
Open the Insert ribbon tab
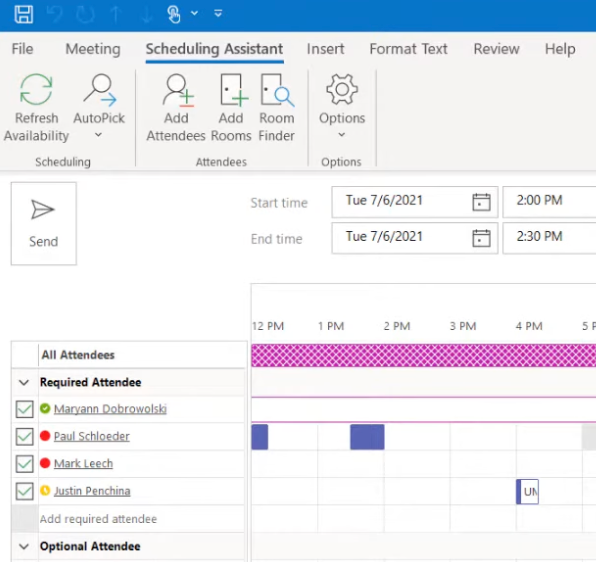(x=325, y=49)
